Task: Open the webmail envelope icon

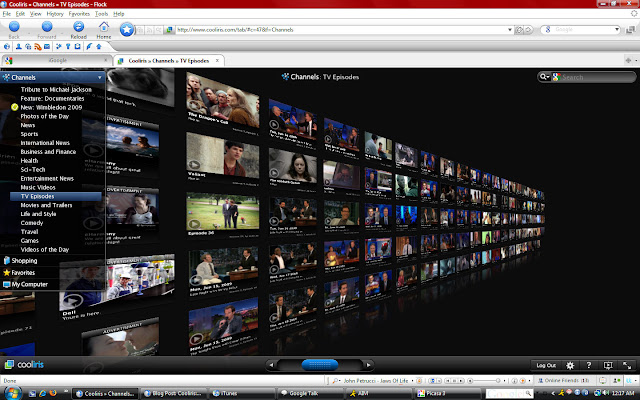Action: [47, 47]
